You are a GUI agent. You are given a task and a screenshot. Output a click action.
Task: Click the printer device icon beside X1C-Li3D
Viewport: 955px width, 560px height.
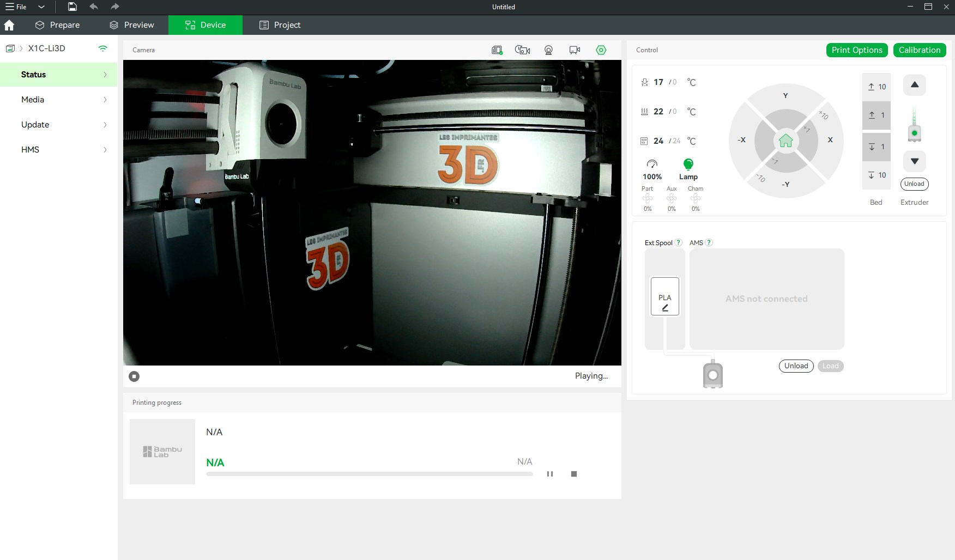point(10,48)
